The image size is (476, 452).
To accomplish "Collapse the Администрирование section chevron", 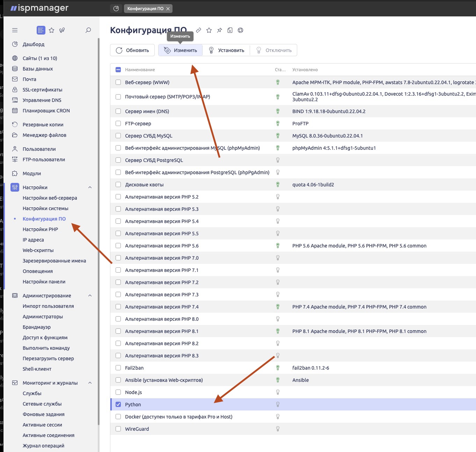I will pos(90,296).
